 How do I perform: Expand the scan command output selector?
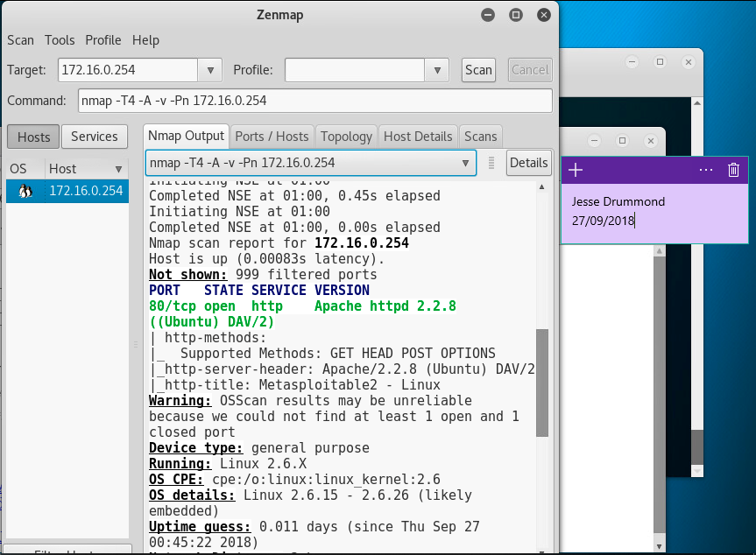311,163
